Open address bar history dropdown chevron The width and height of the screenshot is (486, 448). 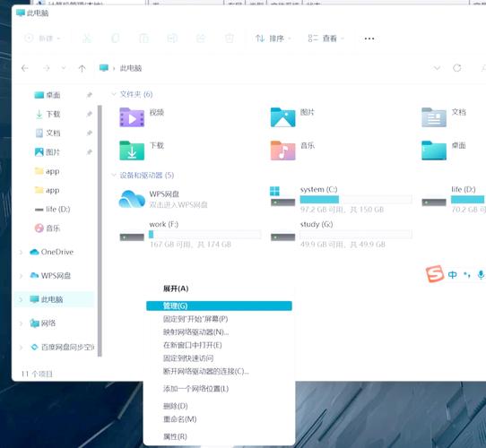437,68
